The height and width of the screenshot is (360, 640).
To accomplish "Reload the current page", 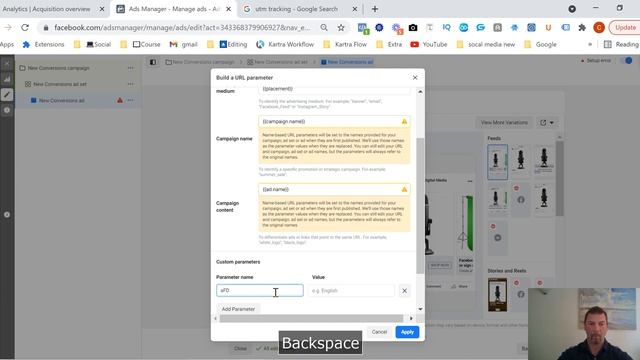I will [25, 27].
